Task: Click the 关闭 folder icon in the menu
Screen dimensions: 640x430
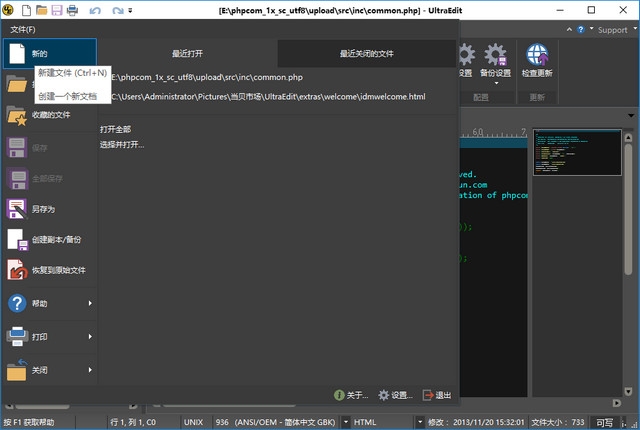Action: click(17, 370)
